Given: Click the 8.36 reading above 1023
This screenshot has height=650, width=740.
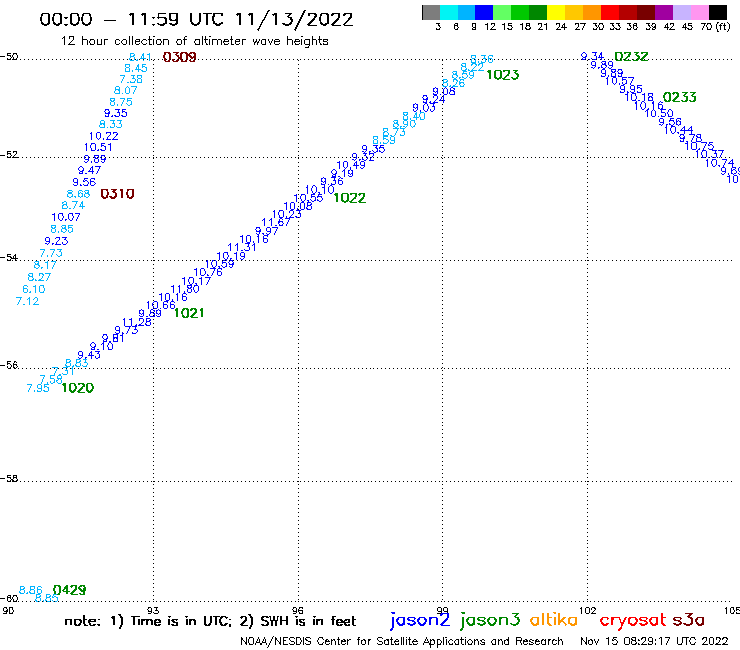Looking at the screenshot, I should tap(482, 59).
